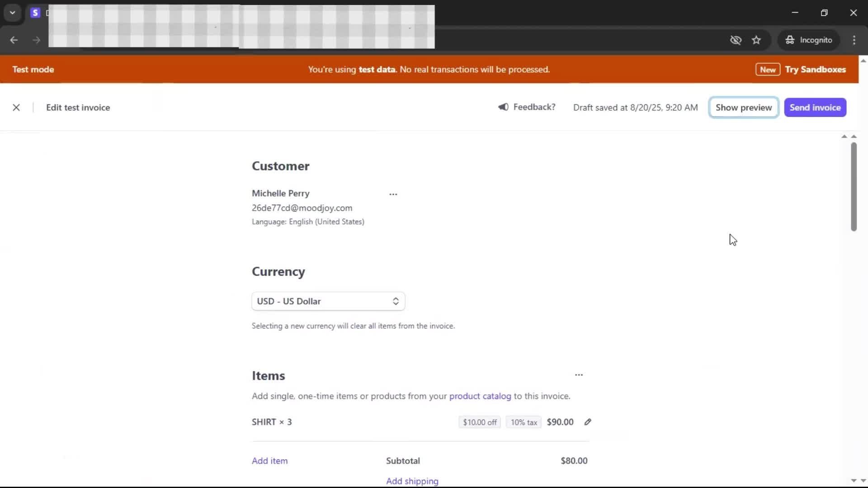Open the product catalog link
Viewport: 868px width, 488px height.
[480, 396]
